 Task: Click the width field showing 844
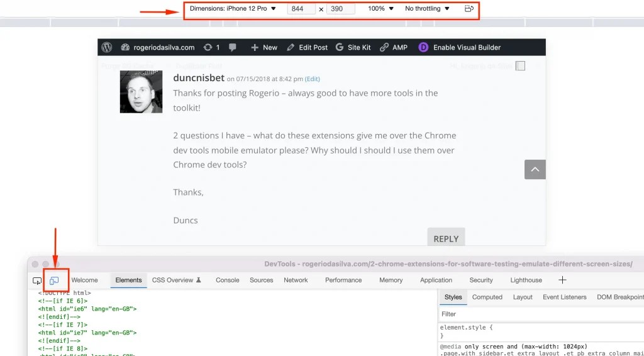pos(301,9)
